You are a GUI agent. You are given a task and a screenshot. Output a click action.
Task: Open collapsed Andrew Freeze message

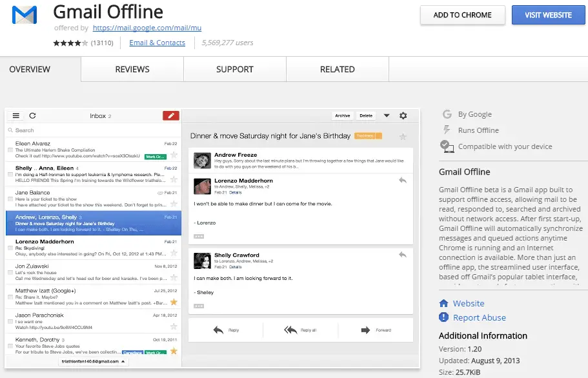click(301, 161)
